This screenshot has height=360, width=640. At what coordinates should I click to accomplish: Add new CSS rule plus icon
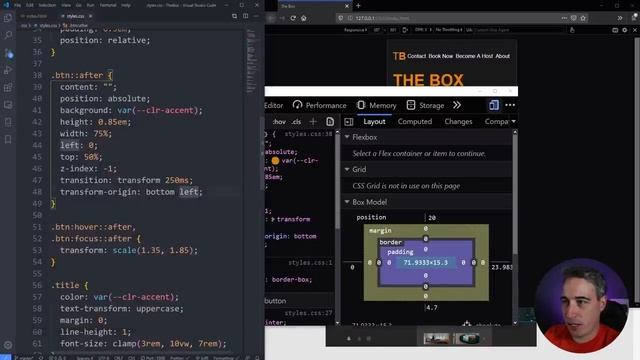tap(313, 122)
